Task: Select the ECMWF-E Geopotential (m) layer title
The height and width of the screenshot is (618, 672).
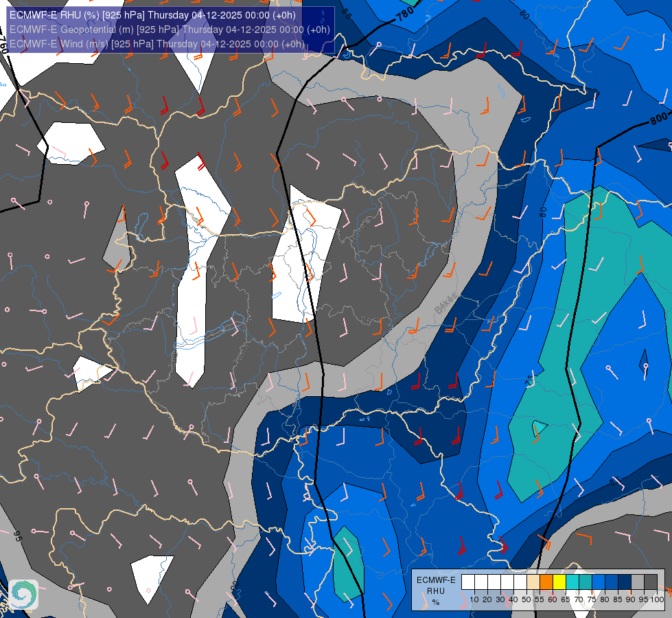Action: pos(170,30)
